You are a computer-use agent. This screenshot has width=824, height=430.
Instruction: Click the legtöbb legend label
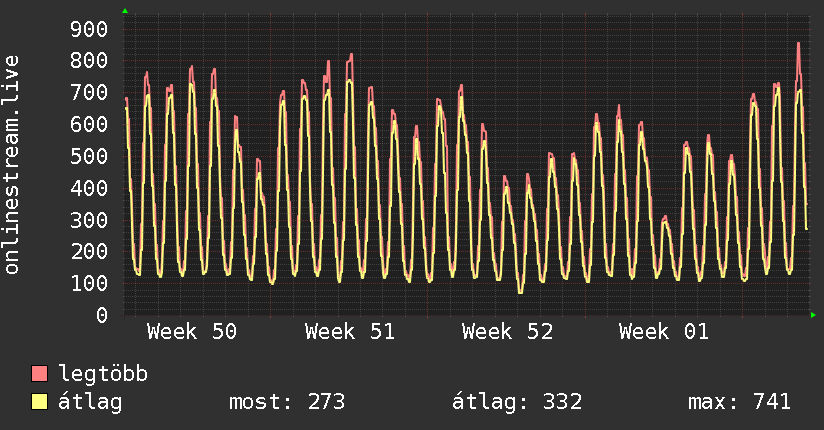coord(104,375)
